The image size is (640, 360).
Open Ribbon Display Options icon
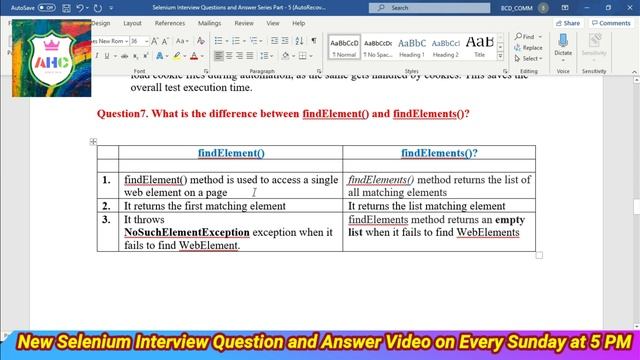tap(565, 8)
